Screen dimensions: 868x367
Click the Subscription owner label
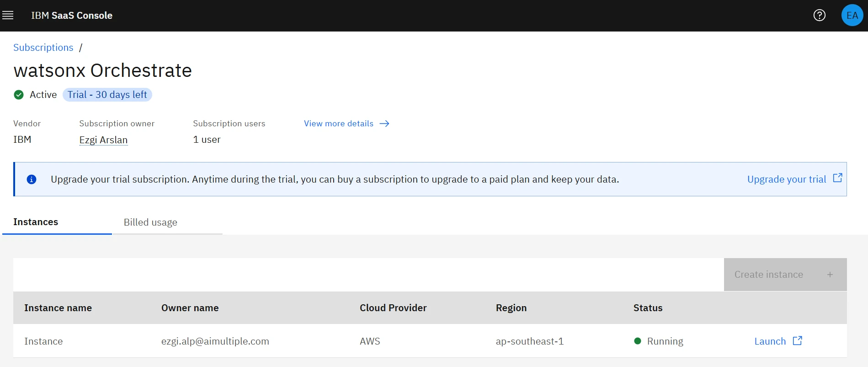pos(117,124)
